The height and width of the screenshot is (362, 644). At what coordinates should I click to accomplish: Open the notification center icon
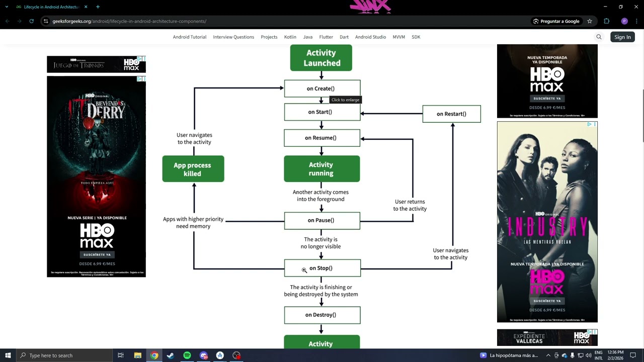point(633,355)
